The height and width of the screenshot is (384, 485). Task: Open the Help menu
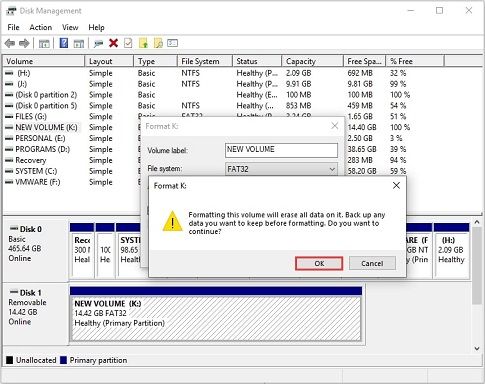click(96, 27)
